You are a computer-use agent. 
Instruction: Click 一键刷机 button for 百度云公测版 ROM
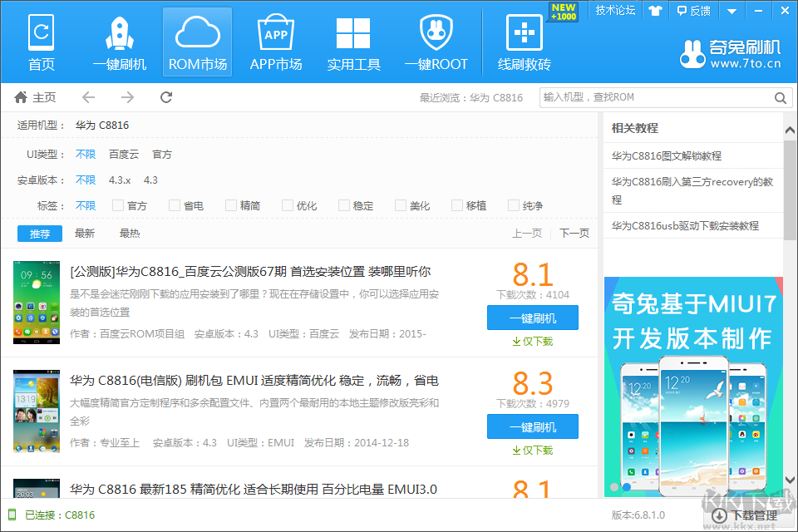click(x=532, y=318)
